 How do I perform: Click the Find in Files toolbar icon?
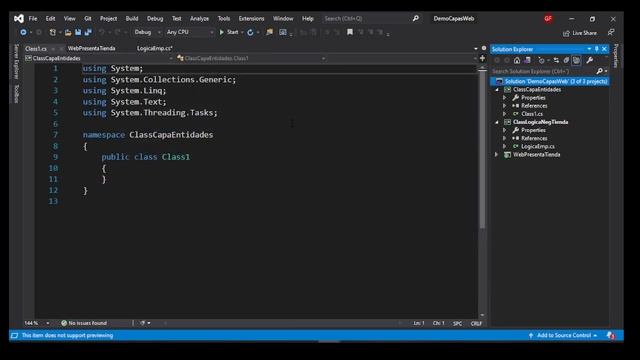[269, 32]
